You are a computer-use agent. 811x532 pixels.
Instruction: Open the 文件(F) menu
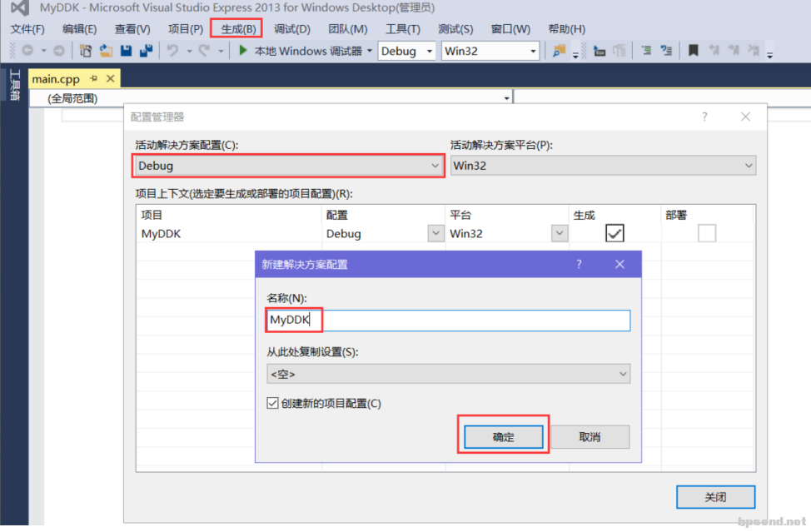(27, 29)
